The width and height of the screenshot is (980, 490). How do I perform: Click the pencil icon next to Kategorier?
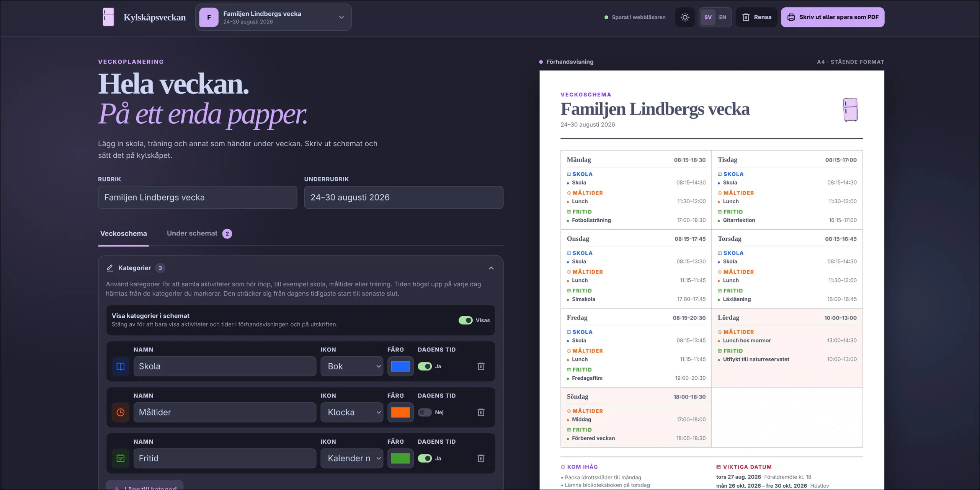coord(110,268)
